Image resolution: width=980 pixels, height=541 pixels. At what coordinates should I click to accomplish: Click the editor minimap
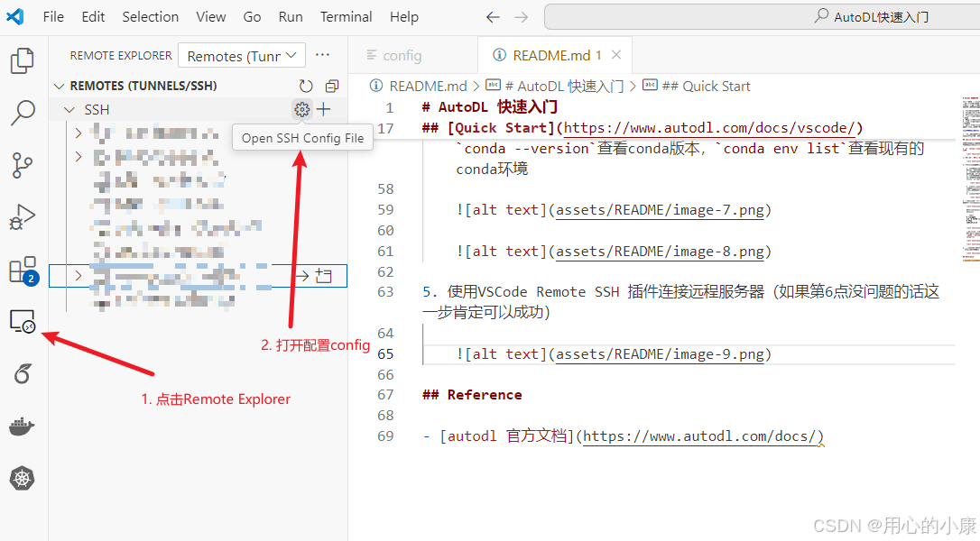pos(971,178)
